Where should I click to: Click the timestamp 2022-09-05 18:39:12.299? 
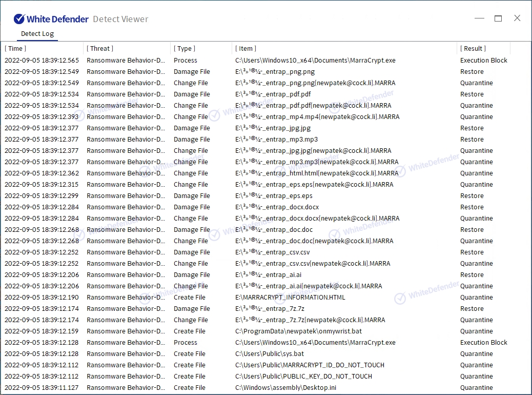[x=42, y=195]
